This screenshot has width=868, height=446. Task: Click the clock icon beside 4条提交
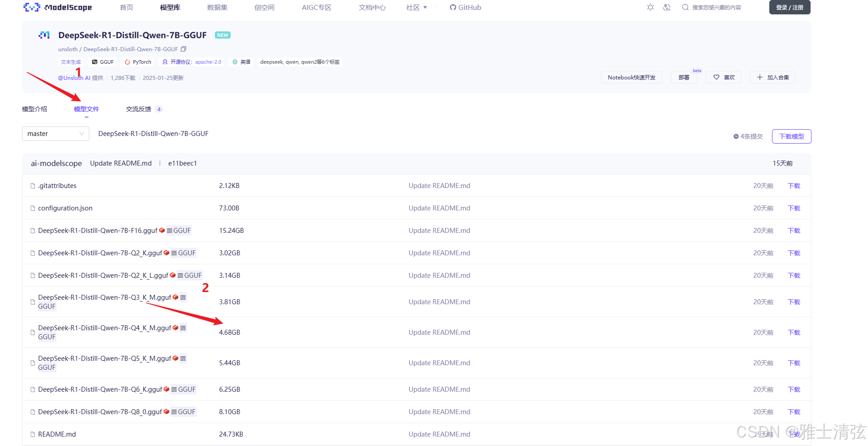(736, 136)
